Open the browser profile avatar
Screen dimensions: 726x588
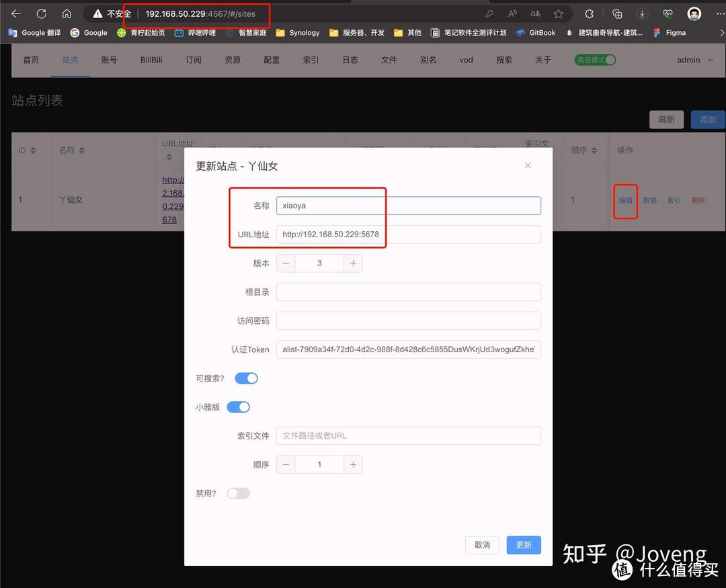pos(694,14)
